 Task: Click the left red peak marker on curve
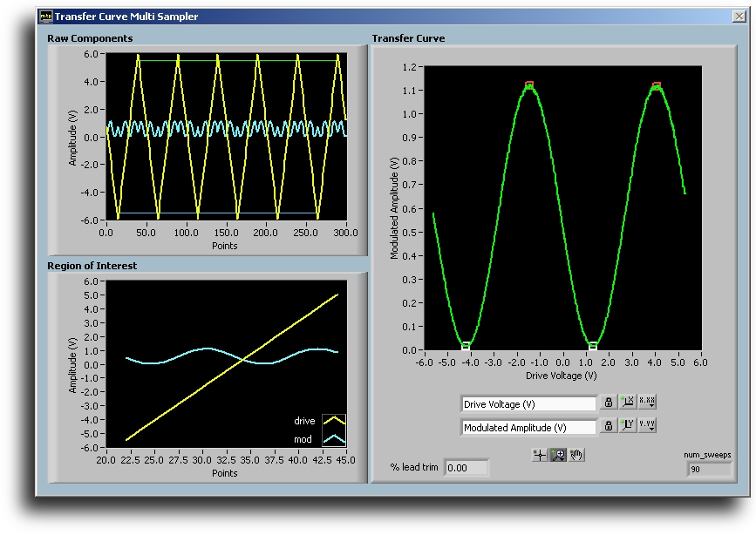[529, 85]
